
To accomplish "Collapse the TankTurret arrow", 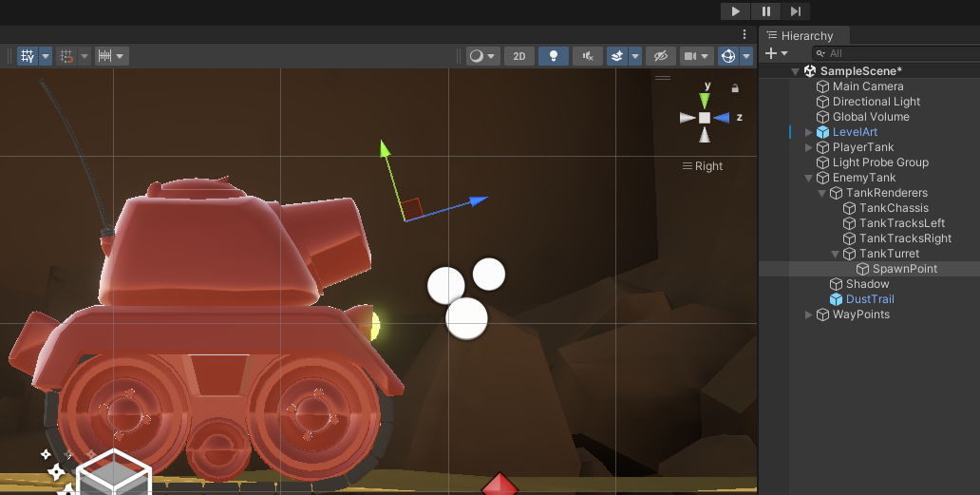I will pyautogui.click(x=835, y=254).
